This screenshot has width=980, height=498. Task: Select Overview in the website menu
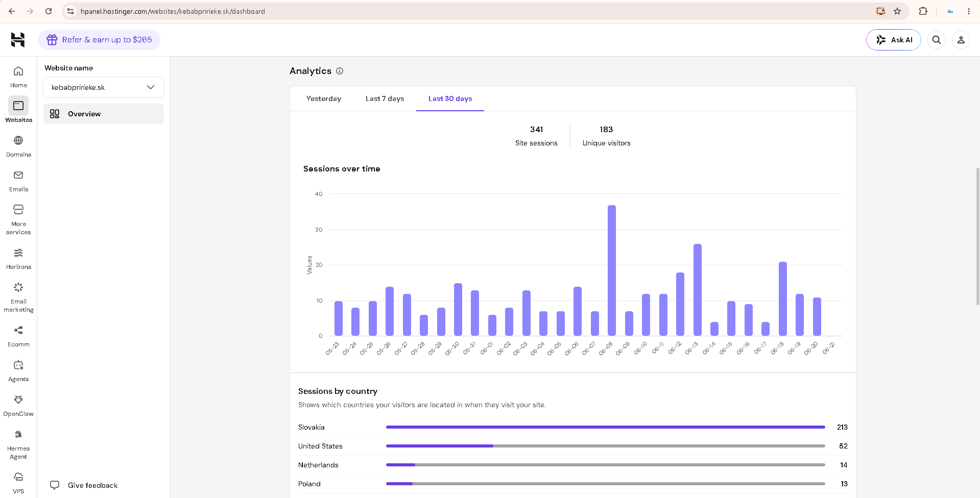tap(104, 114)
